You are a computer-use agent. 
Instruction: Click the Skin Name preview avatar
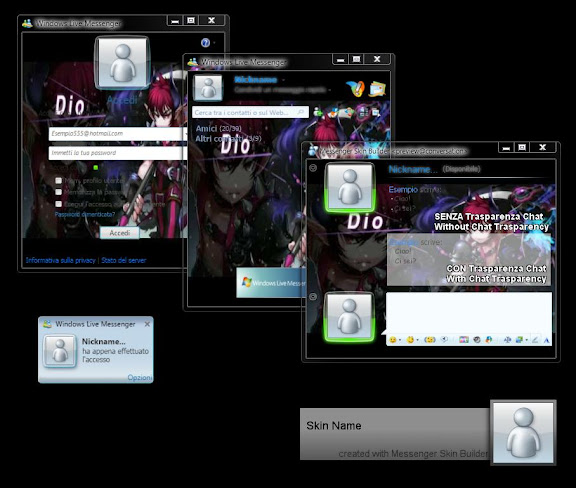coord(523,432)
